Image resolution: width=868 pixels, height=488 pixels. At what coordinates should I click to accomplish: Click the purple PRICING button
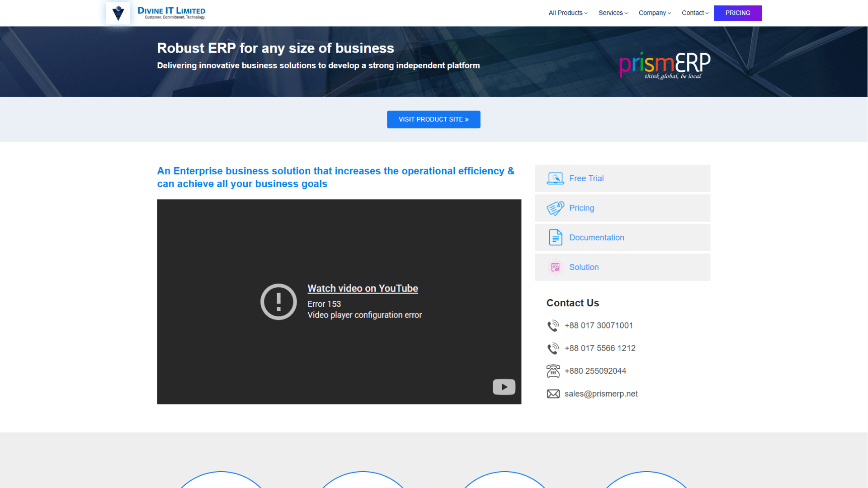[737, 13]
